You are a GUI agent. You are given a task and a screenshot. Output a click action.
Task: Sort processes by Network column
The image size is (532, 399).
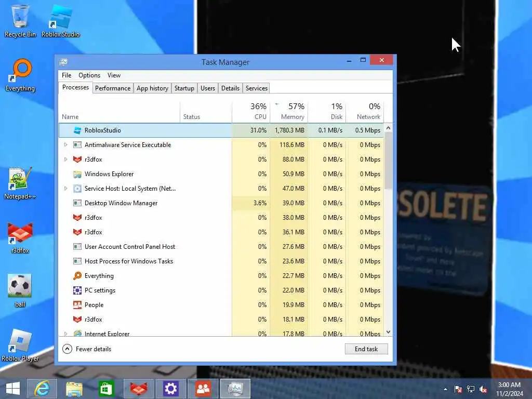365,112
